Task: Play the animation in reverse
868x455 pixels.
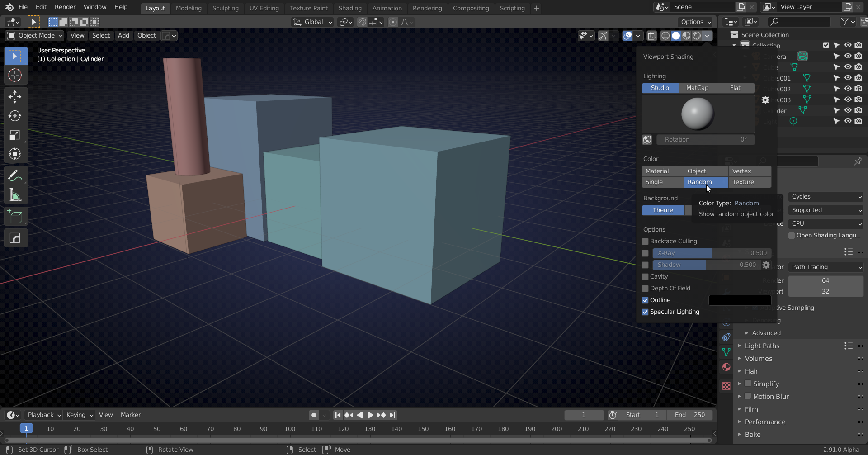Action: click(359, 415)
